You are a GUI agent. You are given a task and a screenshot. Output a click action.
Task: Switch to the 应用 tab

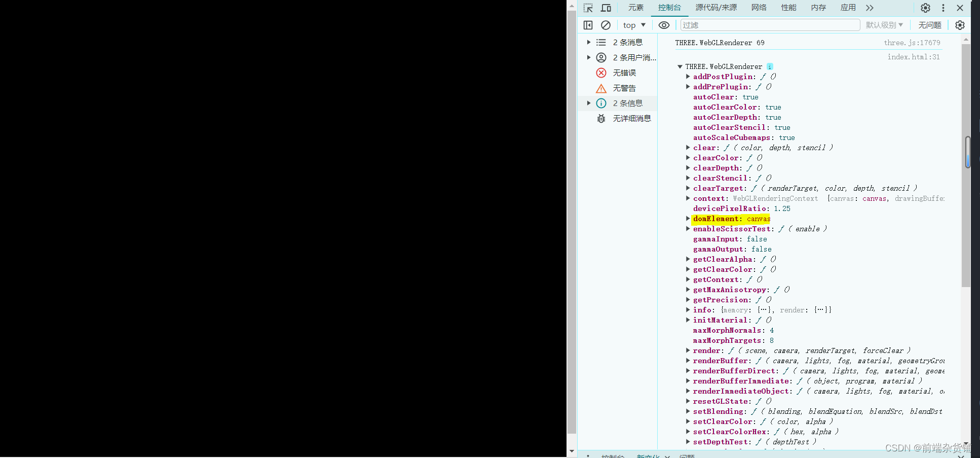[x=848, y=8]
